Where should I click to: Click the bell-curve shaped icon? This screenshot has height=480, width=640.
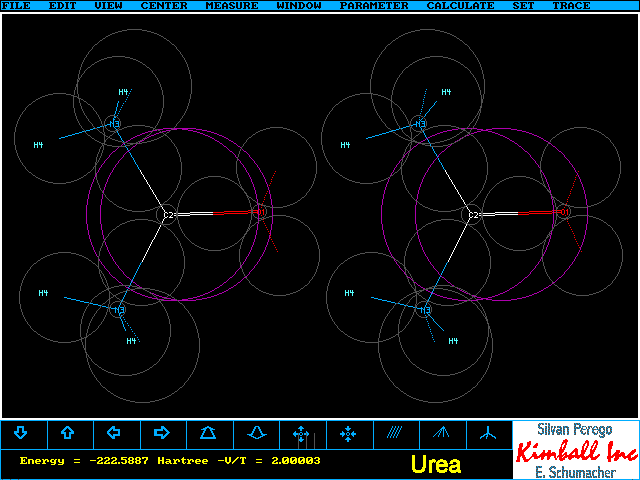(257, 433)
